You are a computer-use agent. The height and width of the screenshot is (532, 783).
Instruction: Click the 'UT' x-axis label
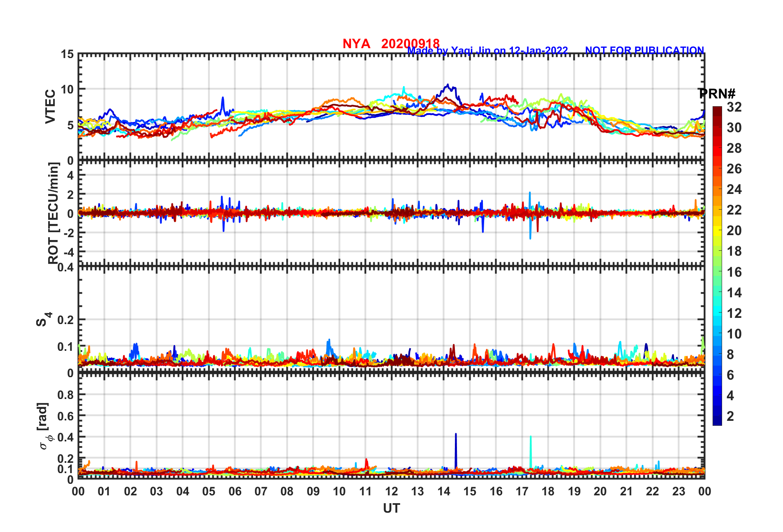[391, 509]
